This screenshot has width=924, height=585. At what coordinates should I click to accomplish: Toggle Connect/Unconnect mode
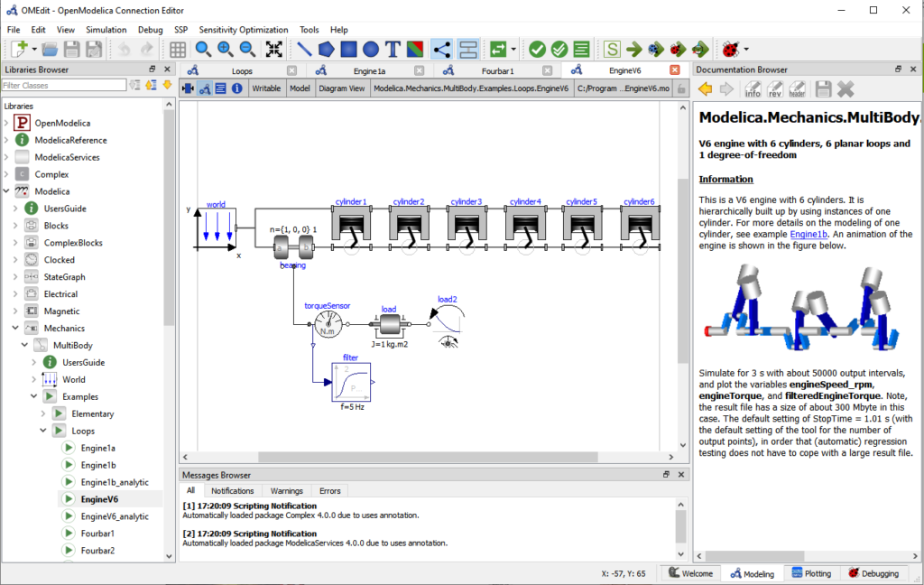(x=441, y=50)
